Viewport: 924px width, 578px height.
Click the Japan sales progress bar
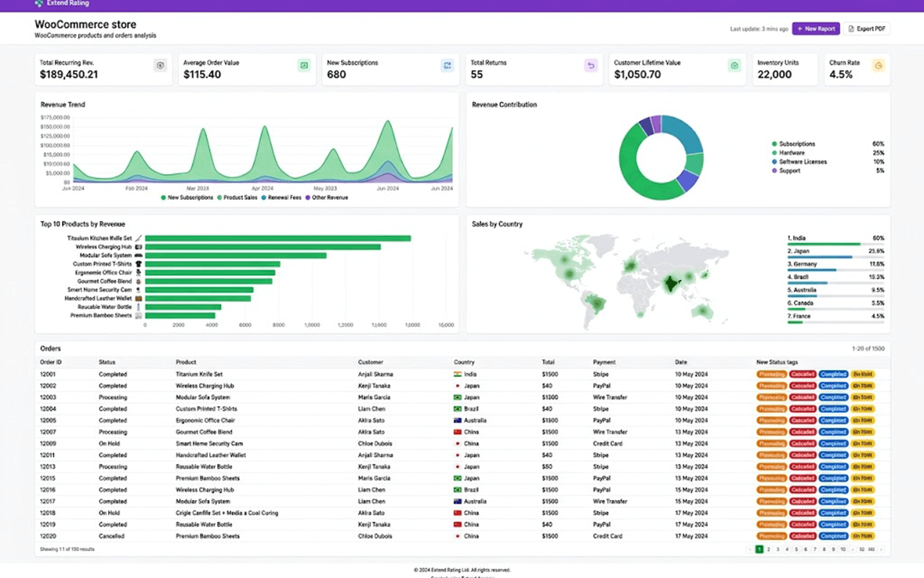(x=836, y=257)
